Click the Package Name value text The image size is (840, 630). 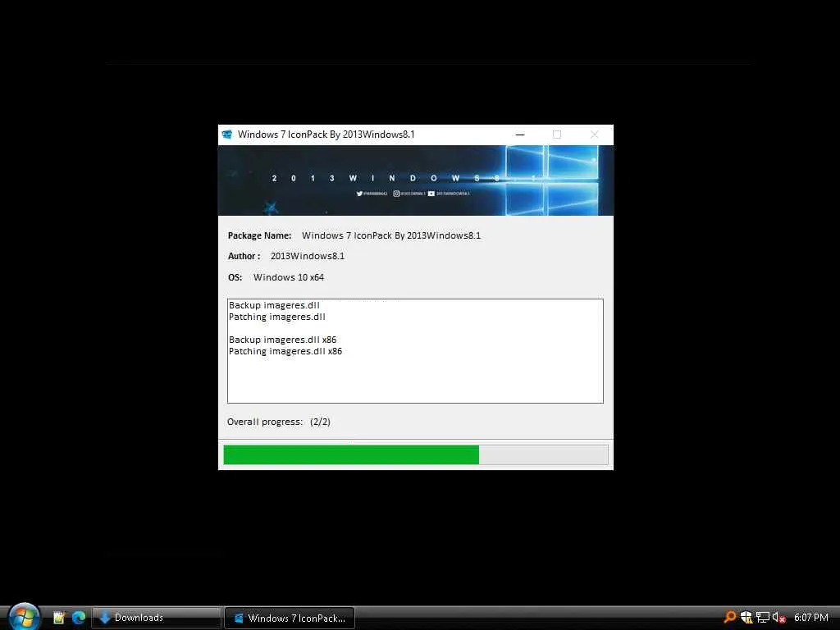(x=391, y=235)
